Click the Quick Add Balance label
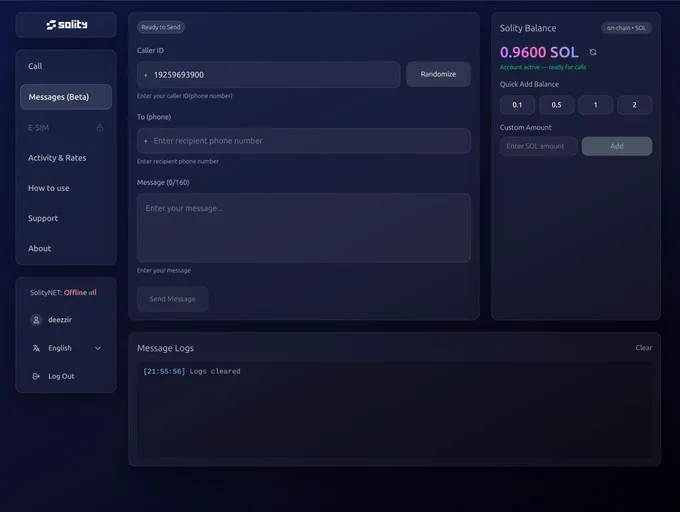The image size is (680, 512). [x=529, y=84]
